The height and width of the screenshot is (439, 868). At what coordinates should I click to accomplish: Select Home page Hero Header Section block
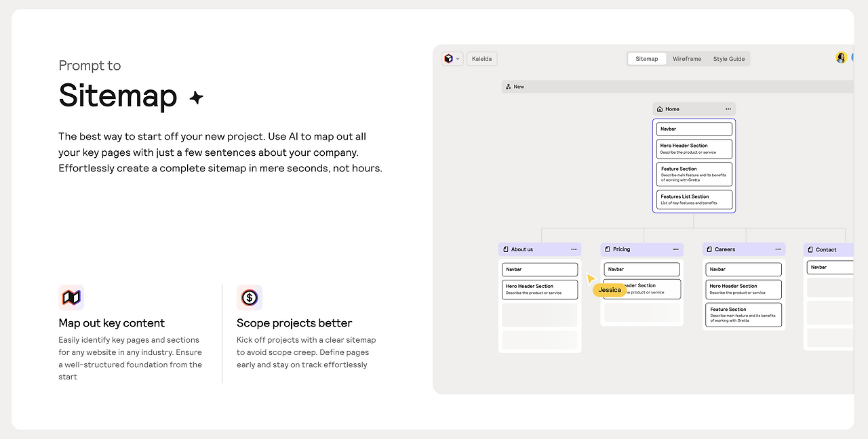click(x=694, y=149)
